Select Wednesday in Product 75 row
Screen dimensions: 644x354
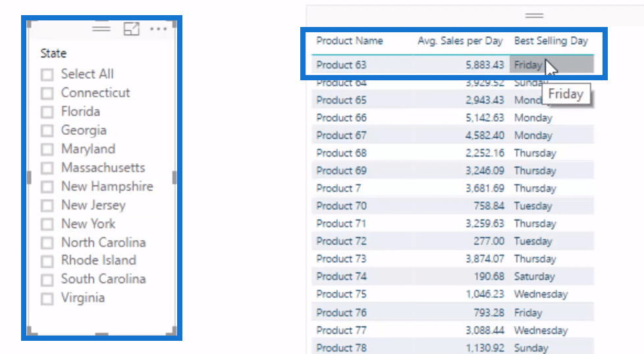point(541,294)
